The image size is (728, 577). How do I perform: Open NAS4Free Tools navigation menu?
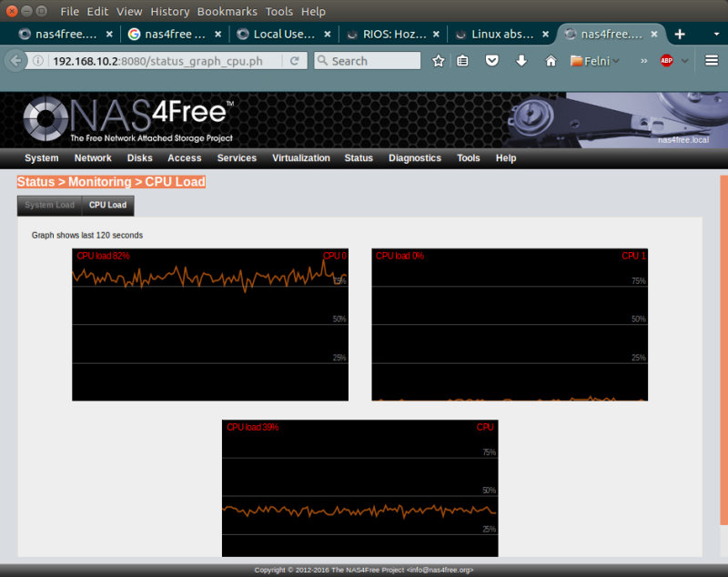coord(468,157)
